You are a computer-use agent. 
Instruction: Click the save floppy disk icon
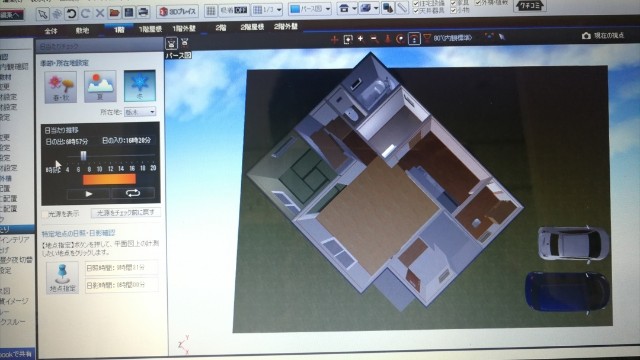(x=129, y=12)
